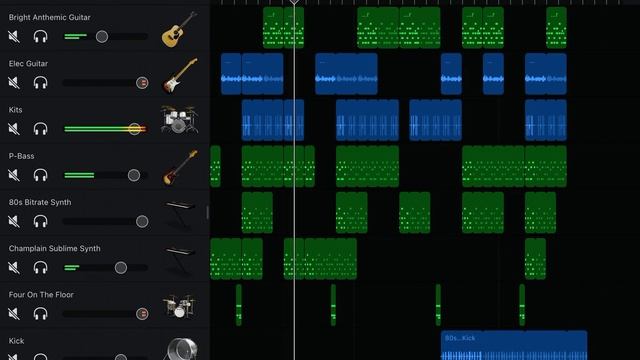The height and width of the screenshot is (360, 640).
Task: Select the last Kits audio region
Action: pyautogui.click(x=546, y=120)
